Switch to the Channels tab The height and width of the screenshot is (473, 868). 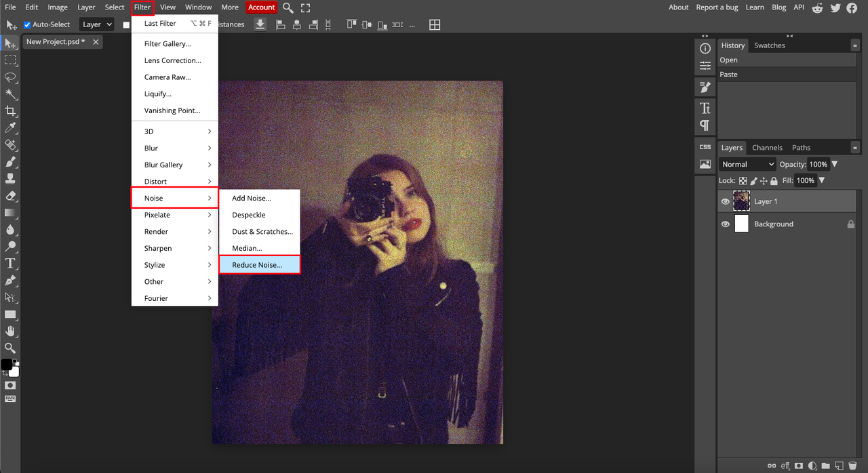[767, 148]
